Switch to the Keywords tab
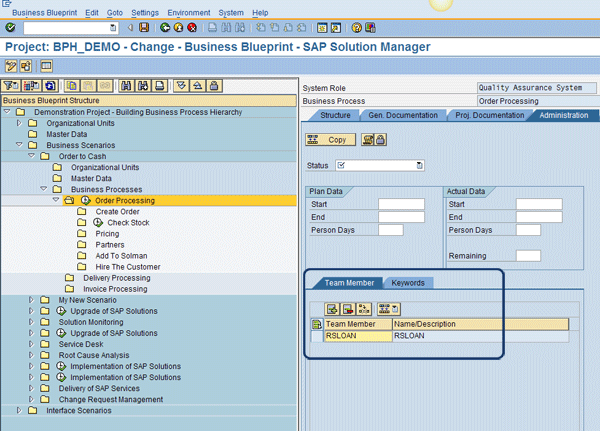 [408, 283]
